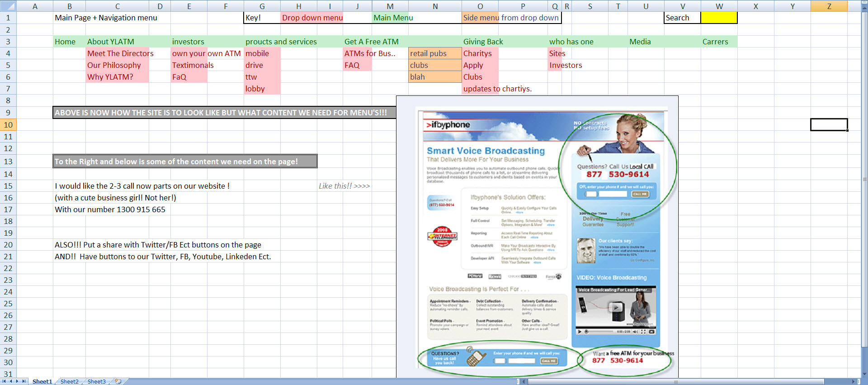
Task: Click the horizontal scrollbar right arrow
Action: (853, 382)
